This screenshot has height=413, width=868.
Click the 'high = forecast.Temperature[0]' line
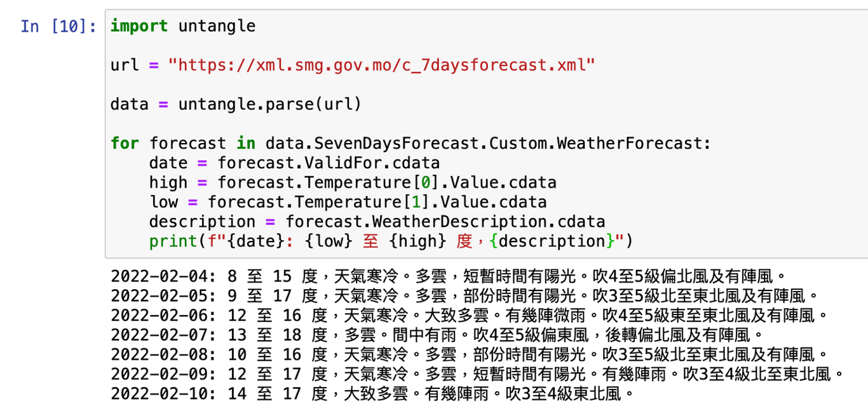click(353, 183)
